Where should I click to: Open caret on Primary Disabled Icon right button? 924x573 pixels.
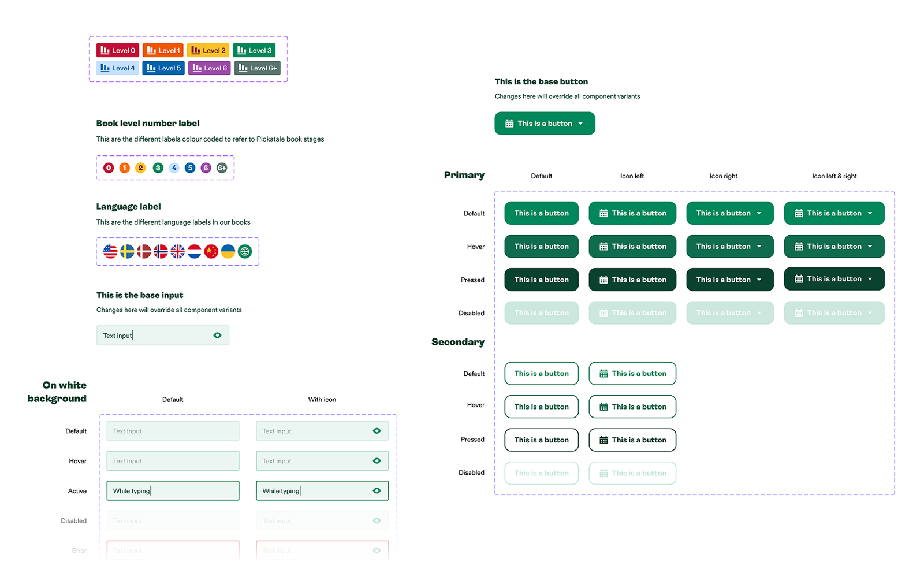pyautogui.click(x=759, y=313)
